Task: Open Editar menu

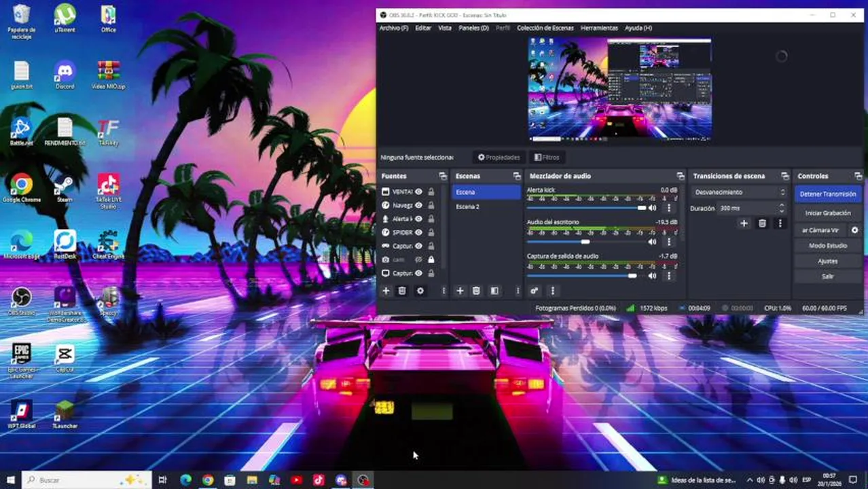Action: 423,28
